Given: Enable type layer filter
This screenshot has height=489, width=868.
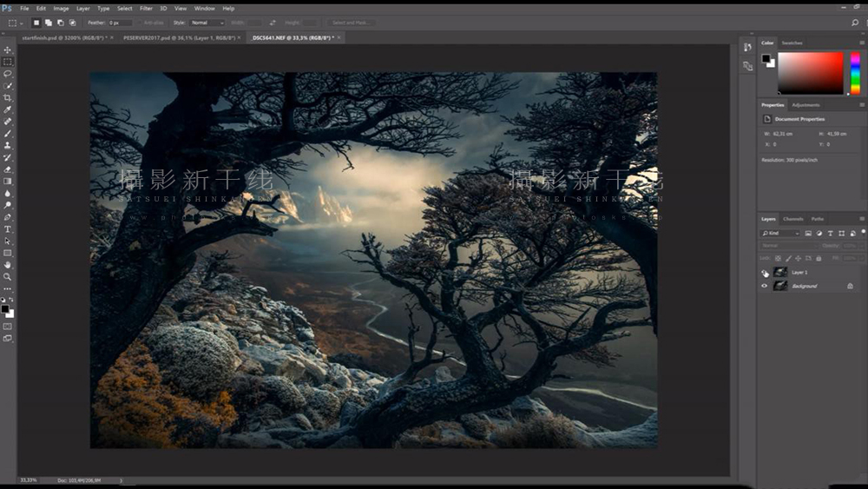Looking at the screenshot, I should (831, 233).
